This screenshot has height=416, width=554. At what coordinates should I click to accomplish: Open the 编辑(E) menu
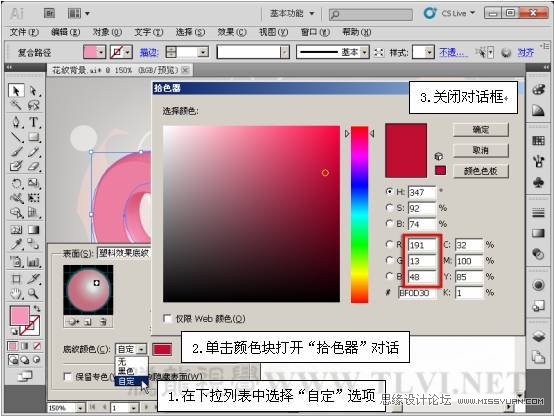pos(65,32)
